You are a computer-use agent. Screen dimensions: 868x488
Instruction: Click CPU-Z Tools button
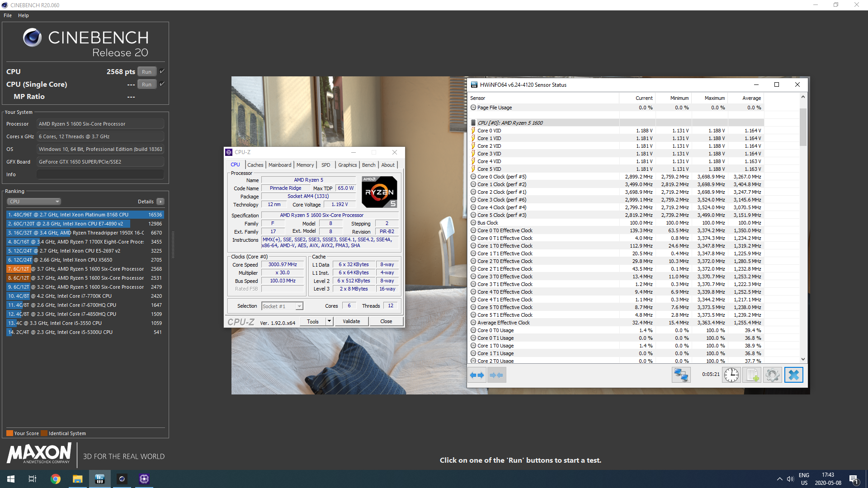313,321
